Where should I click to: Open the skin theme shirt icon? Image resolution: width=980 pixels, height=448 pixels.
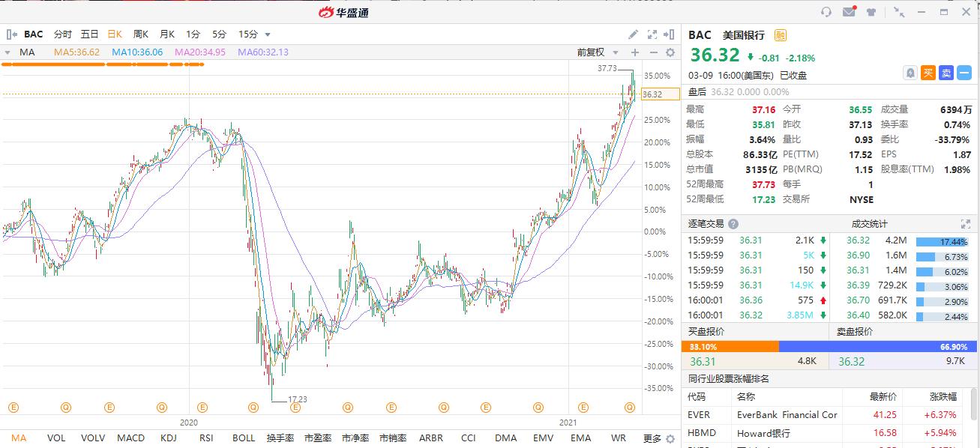pyautogui.click(x=871, y=12)
